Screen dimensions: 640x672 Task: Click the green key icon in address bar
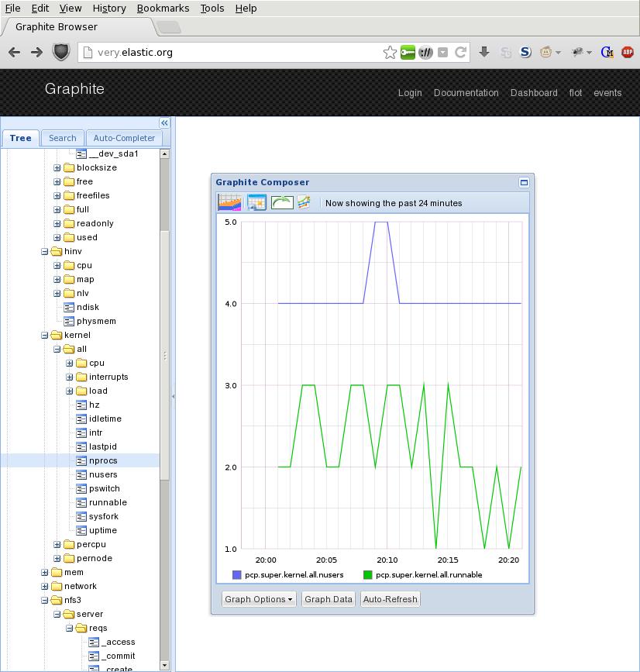pyautogui.click(x=408, y=52)
